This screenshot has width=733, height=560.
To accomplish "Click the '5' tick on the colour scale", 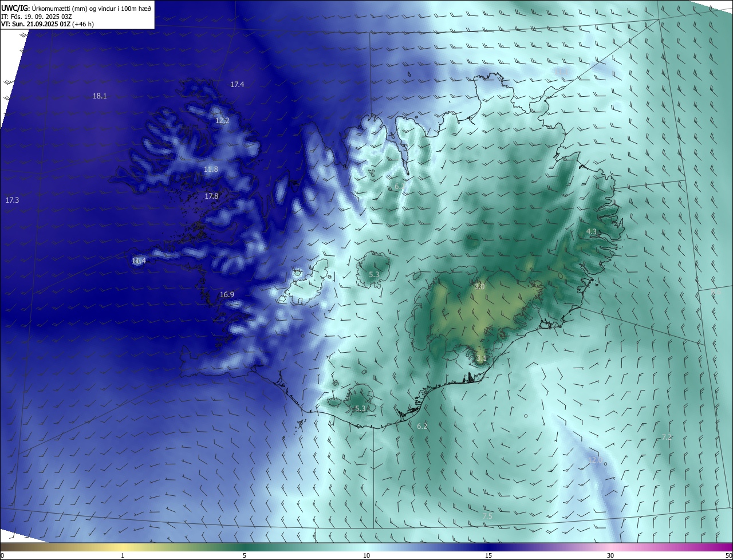I will 245,555.
